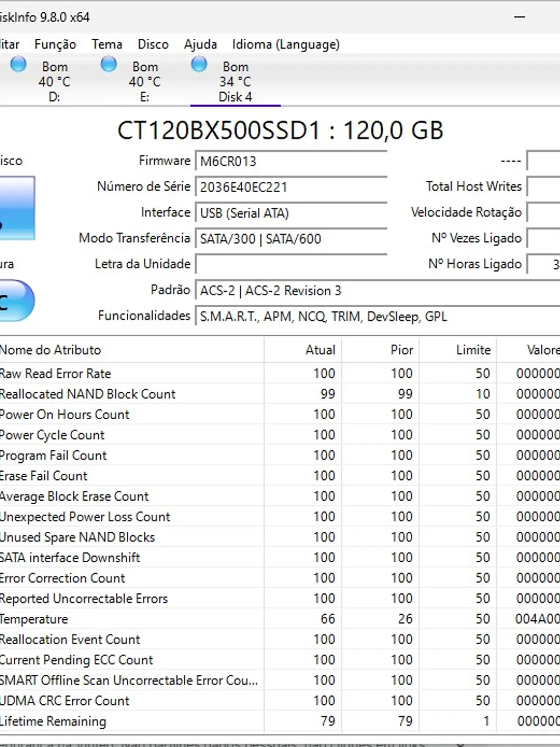Open the Idioma (Language) menu
560x747 pixels.
pyautogui.click(x=286, y=45)
